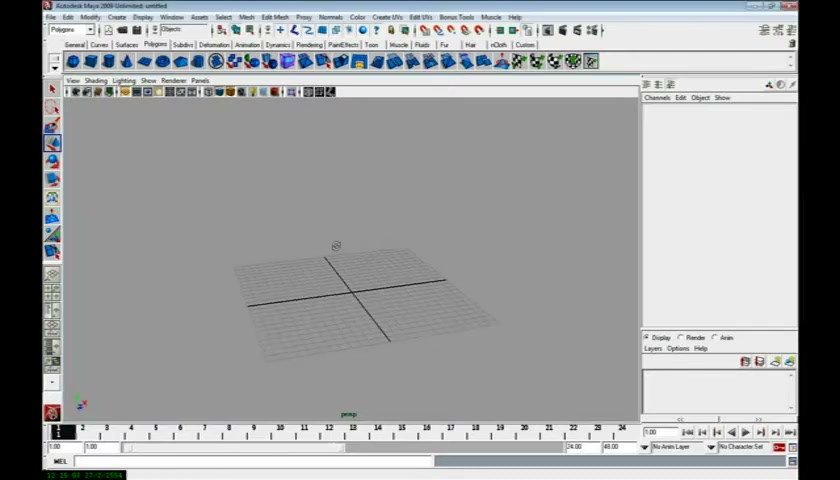Choose the Lasso selection tool
This screenshot has width=840, height=480.
point(52,107)
